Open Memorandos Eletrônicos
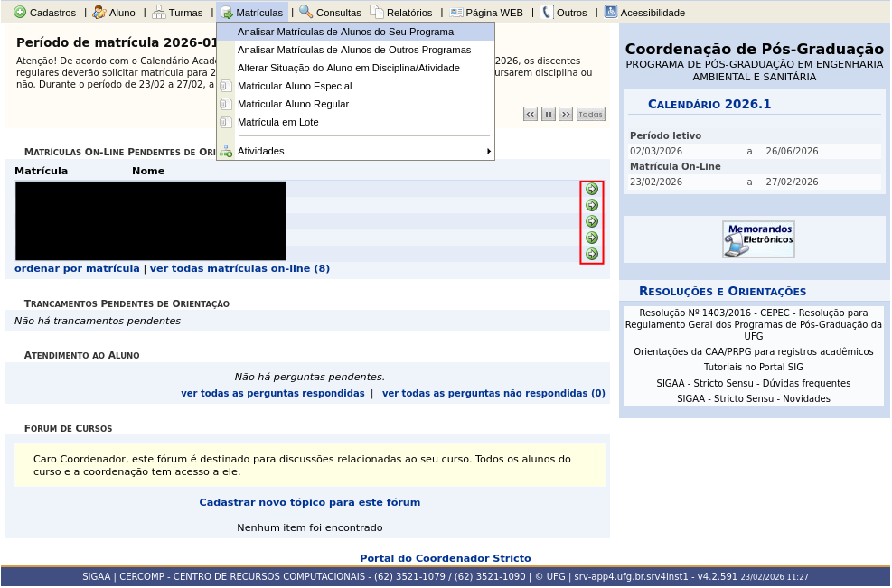The height and width of the screenshot is (588, 892). pyautogui.click(x=758, y=238)
